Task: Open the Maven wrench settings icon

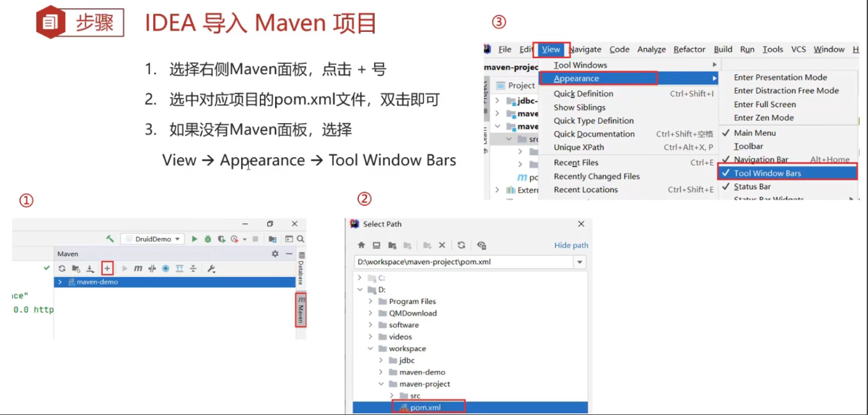Action: (212, 269)
